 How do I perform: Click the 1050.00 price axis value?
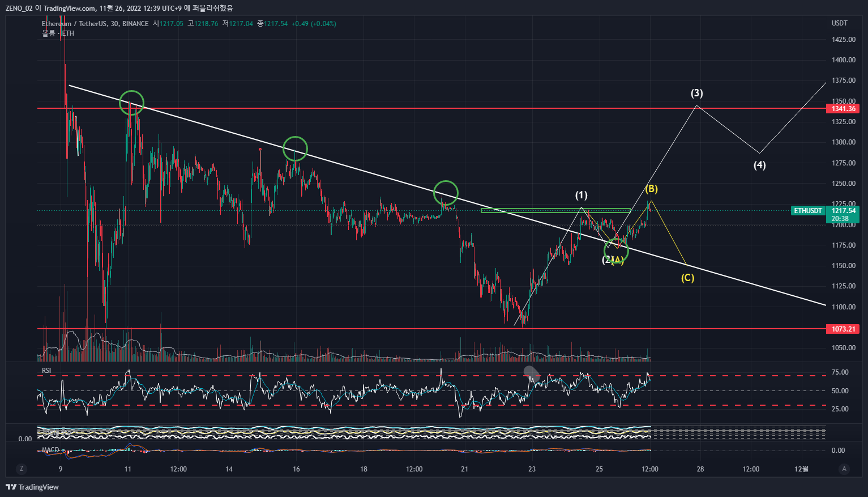pyautogui.click(x=843, y=348)
